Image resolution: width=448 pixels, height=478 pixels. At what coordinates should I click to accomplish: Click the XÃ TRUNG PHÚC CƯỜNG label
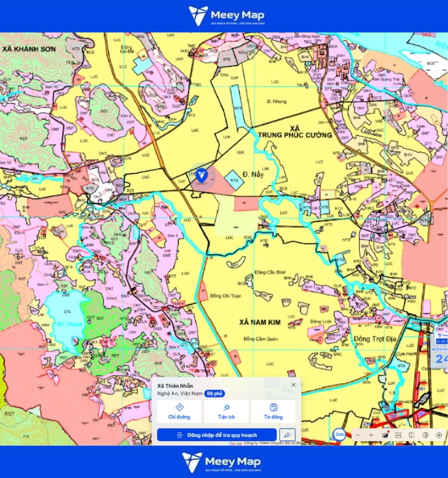pos(295,132)
